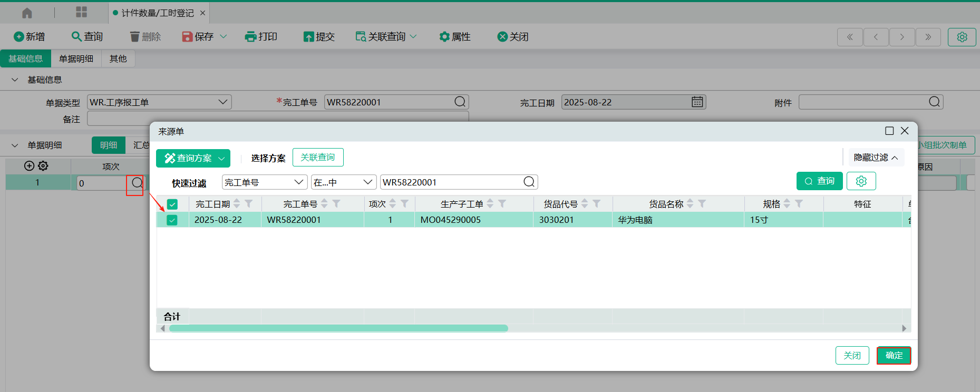Switch to the 单据明细 tab
The height and width of the screenshot is (392, 980).
[76, 58]
